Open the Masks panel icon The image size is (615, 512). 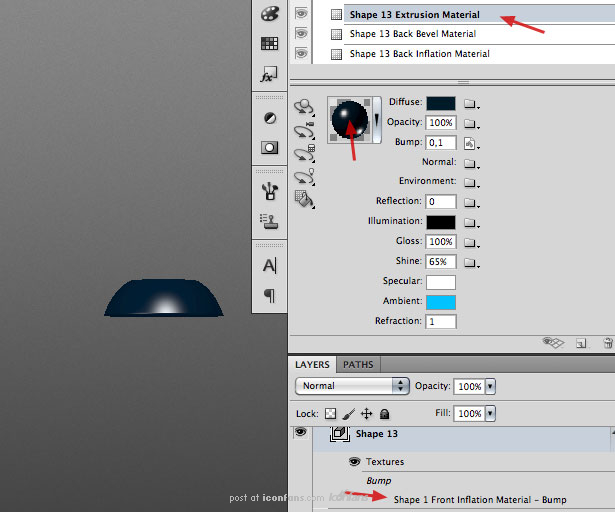tap(269, 148)
